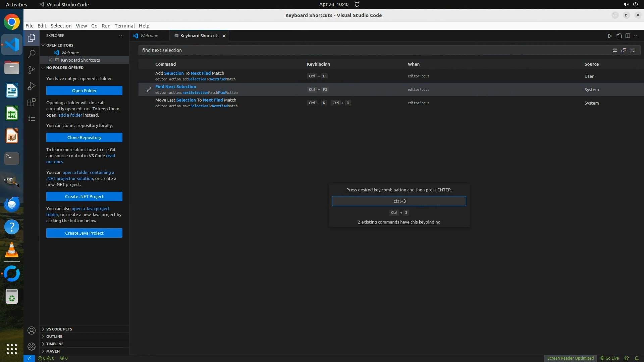Collapse the Open Editors section
This screenshot has height=362, width=644.
(60, 45)
